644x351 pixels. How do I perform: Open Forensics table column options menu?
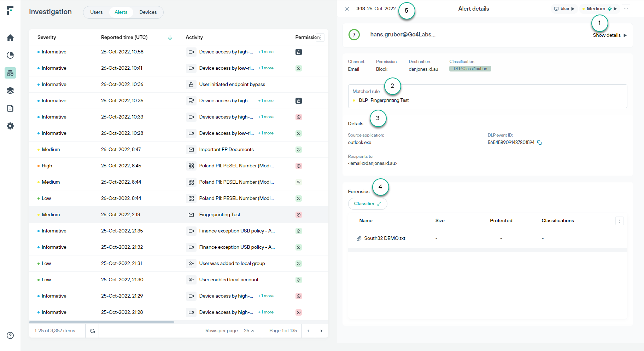(619, 221)
